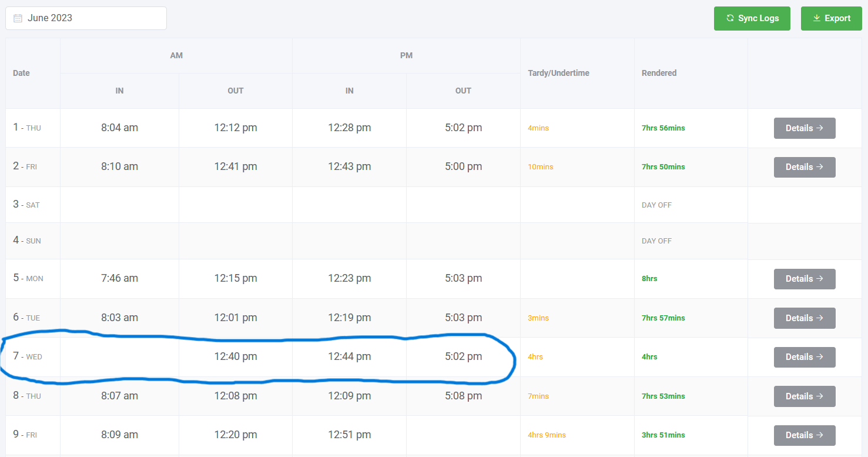This screenshot has width=868, height=457.
Task: Click the download icon in Export
Action: 816,18
